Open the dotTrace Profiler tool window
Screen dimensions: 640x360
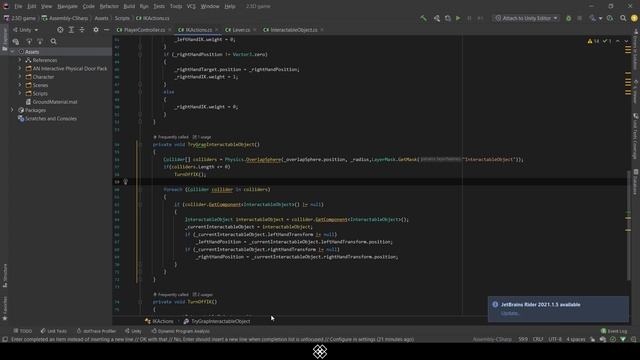(x=96, y=331)
